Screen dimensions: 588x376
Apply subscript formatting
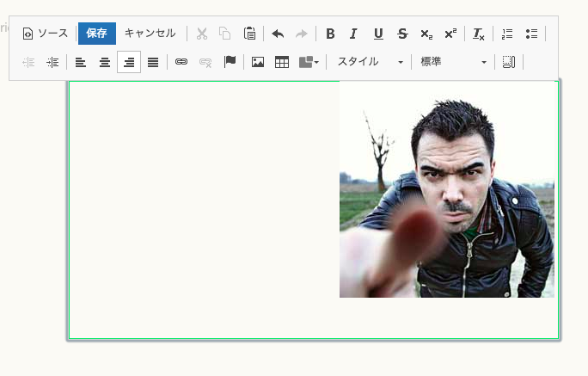[x=426, y=34]
